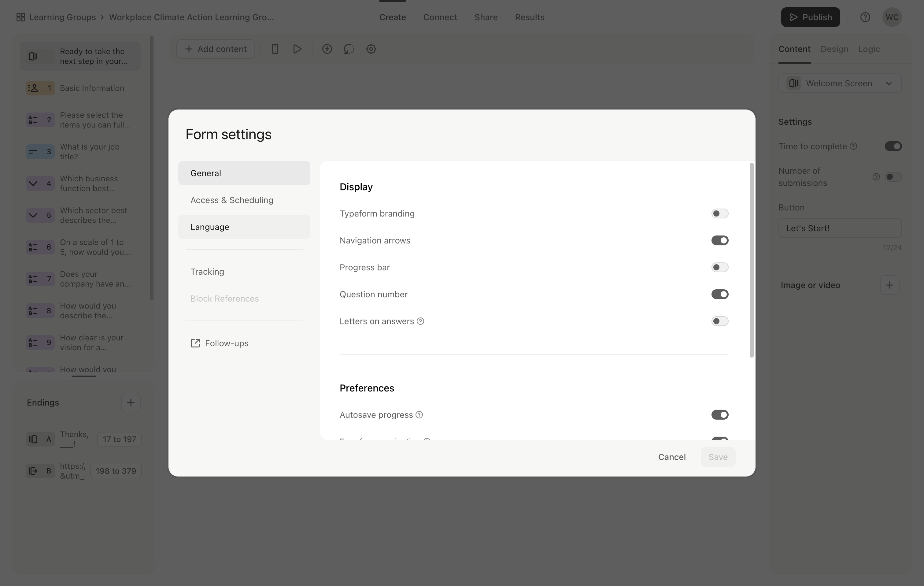Click the form title breadcrumb text
924x586 pixels.
191,17
